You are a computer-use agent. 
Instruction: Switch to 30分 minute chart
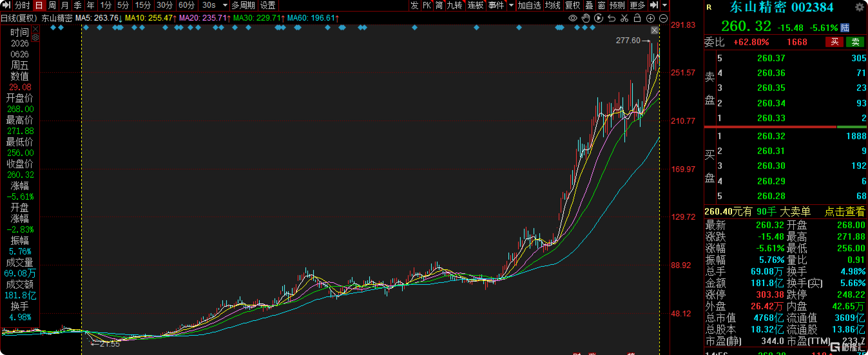pyautogui.click(x=164, y=5)
